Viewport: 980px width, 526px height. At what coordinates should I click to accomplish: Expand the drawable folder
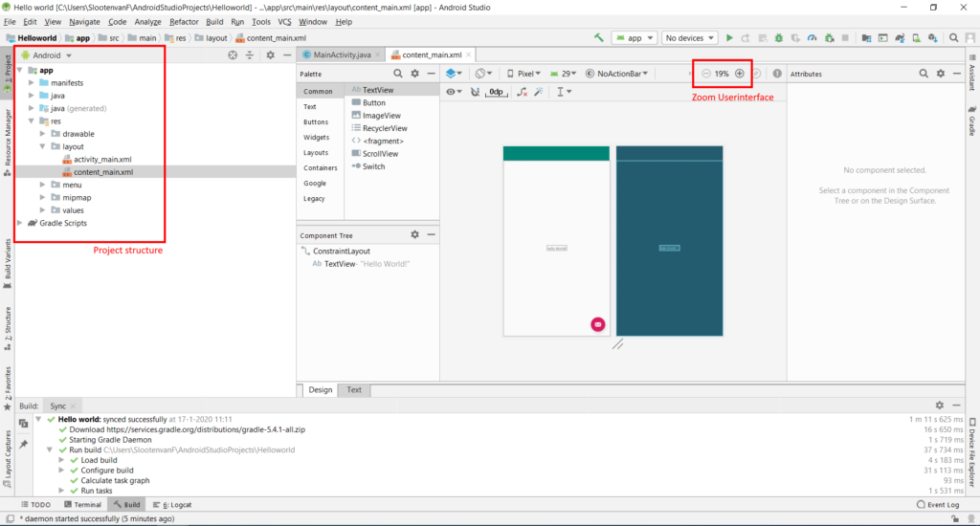[x=42, y=134]
